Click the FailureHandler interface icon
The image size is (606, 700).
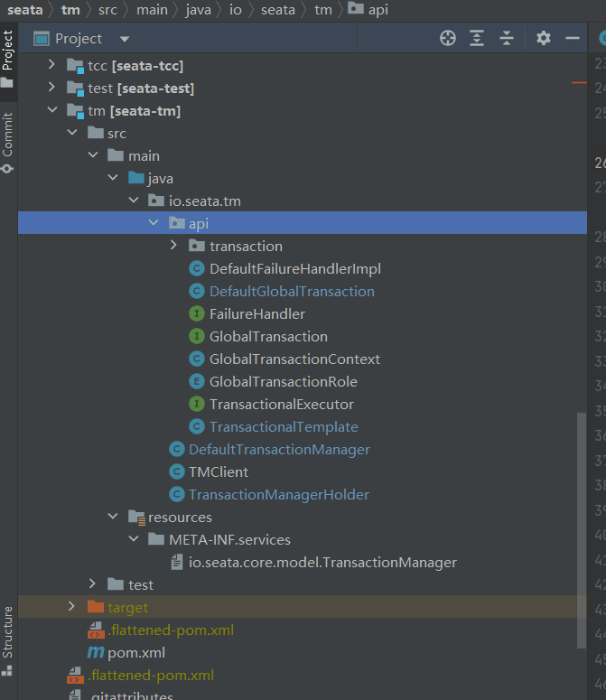tap(197, 313)
